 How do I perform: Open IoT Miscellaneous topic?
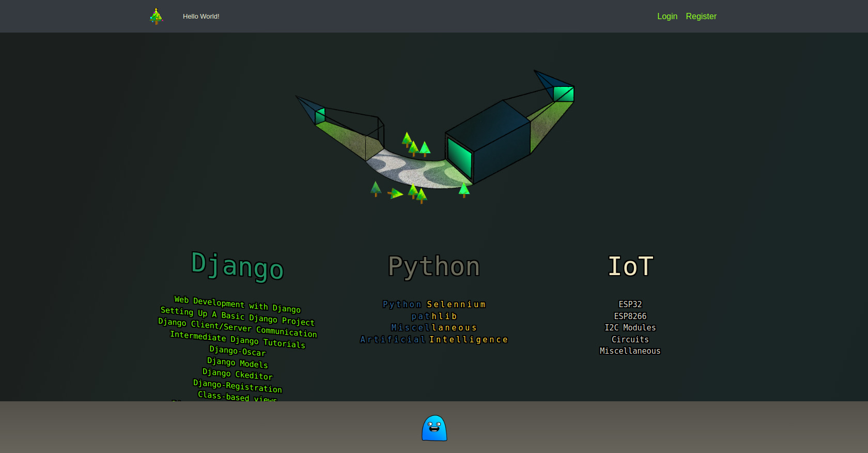point(630,351)
